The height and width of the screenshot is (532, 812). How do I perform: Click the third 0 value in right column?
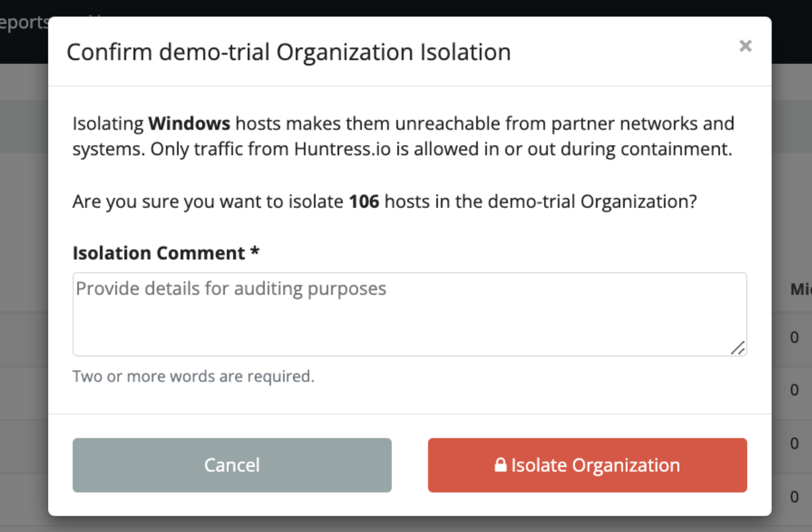794,443
